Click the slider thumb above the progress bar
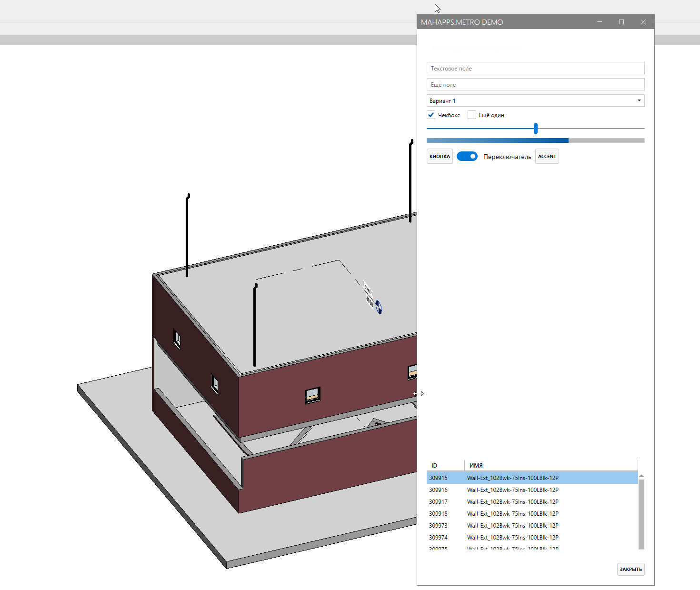 pyautogui.click(x=535, y=129)
